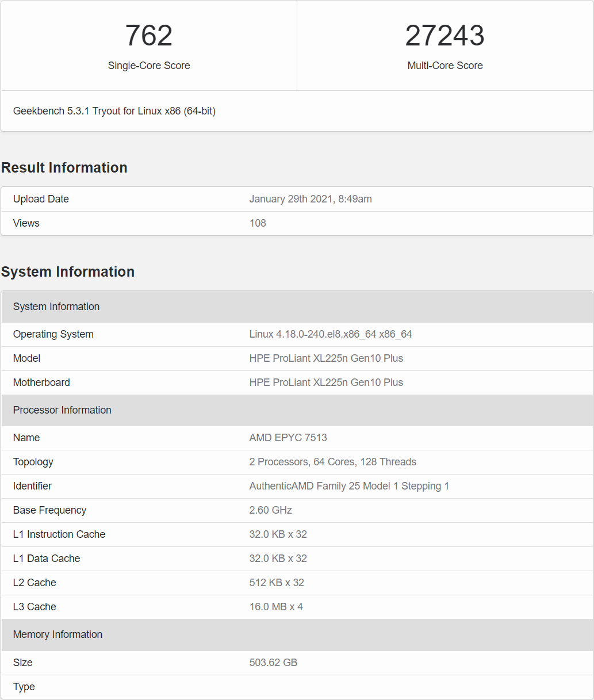This screenshot has height=700, width=594.
Task: Click the Linux 4.18.0-240 operating system value
Action: [x=330, y=334]
